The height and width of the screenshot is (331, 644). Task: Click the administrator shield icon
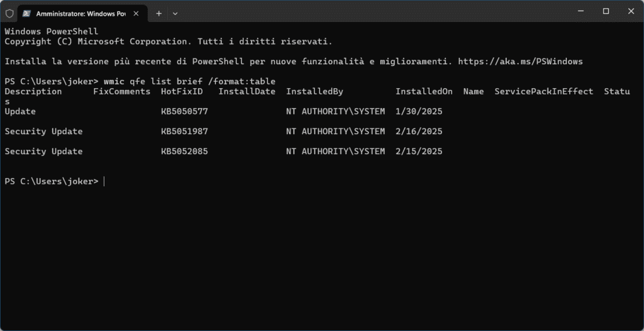click(9, 13)
